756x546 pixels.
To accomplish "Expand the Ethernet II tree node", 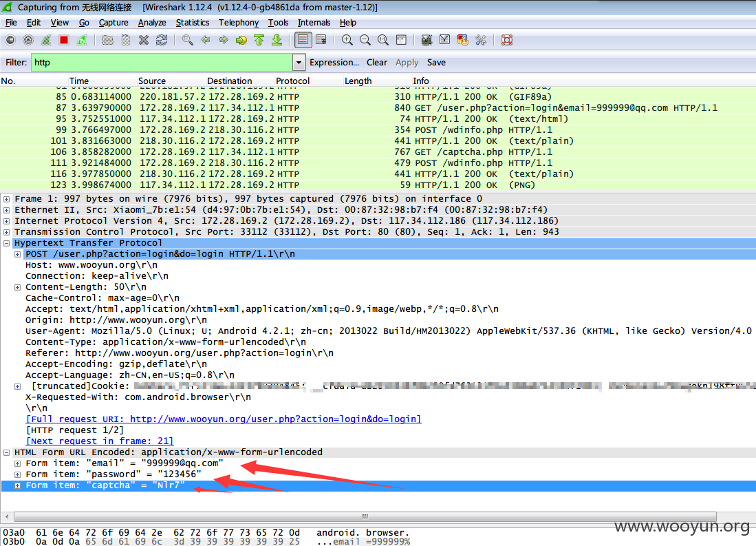I will [x=6, y=210].
